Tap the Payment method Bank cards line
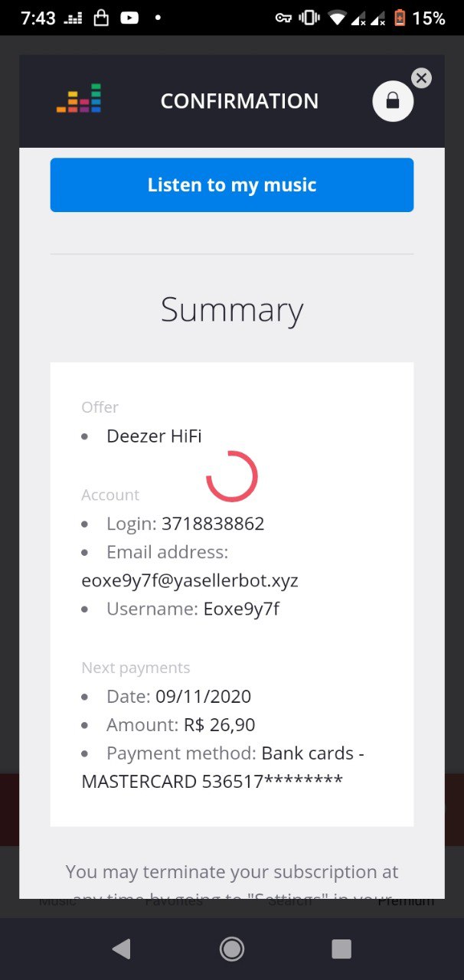The image size is (464, 980). (x=235, y=753)
